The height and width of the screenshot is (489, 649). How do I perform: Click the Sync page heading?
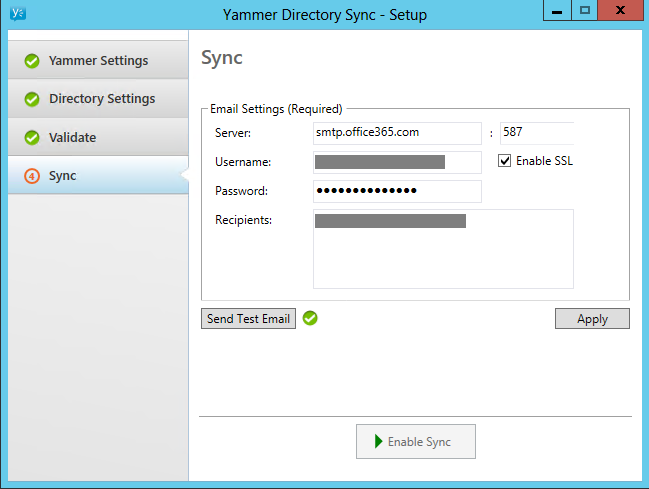[222, 58]
